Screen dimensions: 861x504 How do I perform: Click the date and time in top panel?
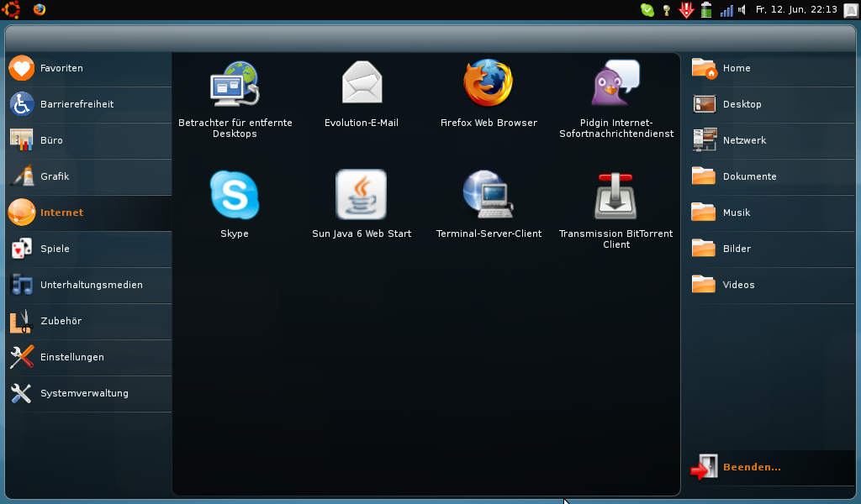tap(795, 10)
